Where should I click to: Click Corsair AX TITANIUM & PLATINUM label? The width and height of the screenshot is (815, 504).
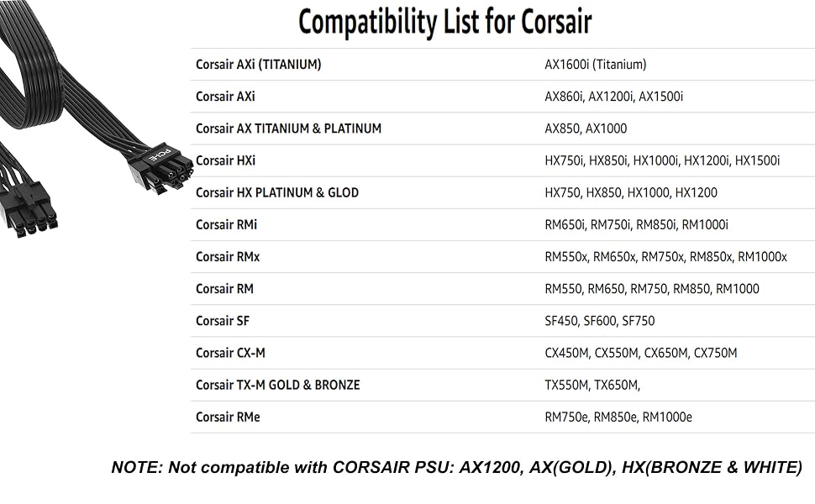tap(288, 129)
